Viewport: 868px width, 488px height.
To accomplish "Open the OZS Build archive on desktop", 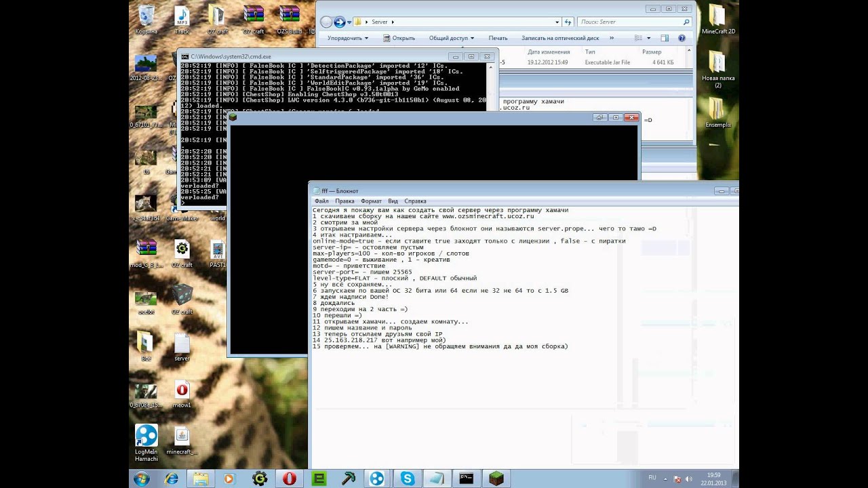I will coord(290,19).
